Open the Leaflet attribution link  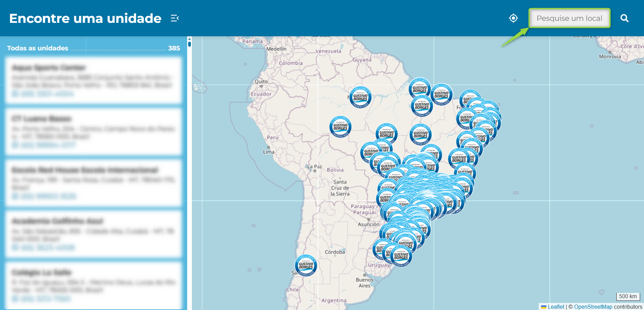coord(556,307)
